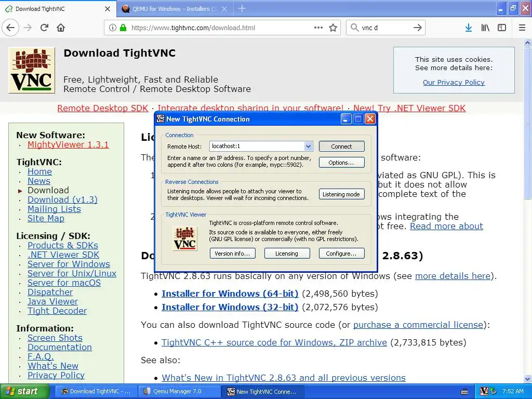The width and height of the screenshot is (532, 399).
Task: Open the Windows Start menu
Action: pyautogui.click(x=24, y=391)
